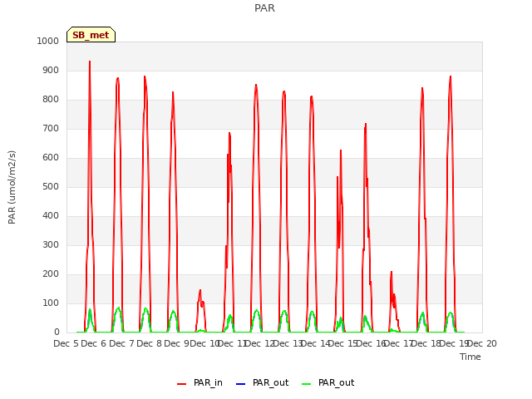Image resolution: width=532 pixels, height=399 pixels.
Task: Click the PAR (umol/m2/s) y-axis label
Action: [x=12, y=187]
